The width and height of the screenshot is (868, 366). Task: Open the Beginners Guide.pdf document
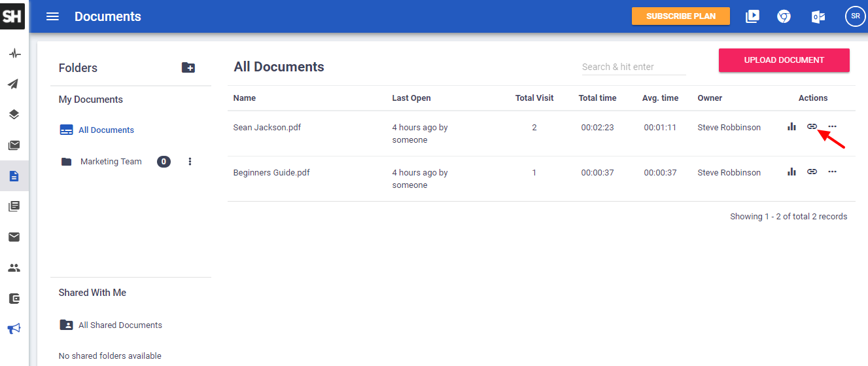(271, 173)
